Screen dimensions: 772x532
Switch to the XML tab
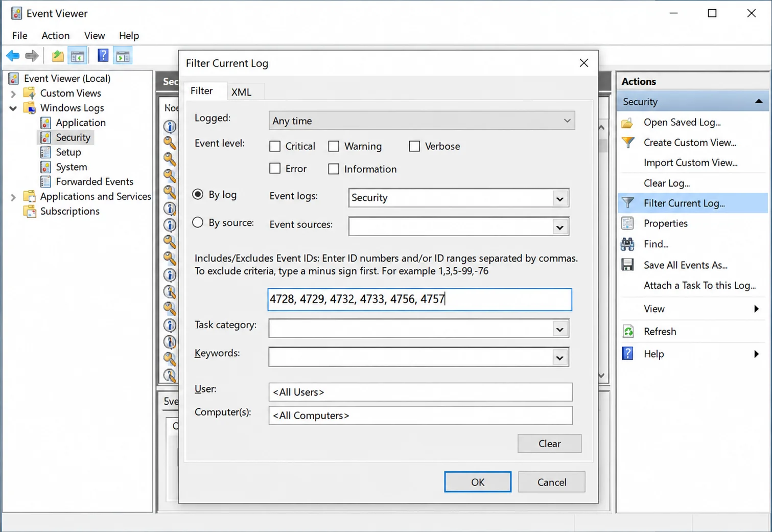241,92
